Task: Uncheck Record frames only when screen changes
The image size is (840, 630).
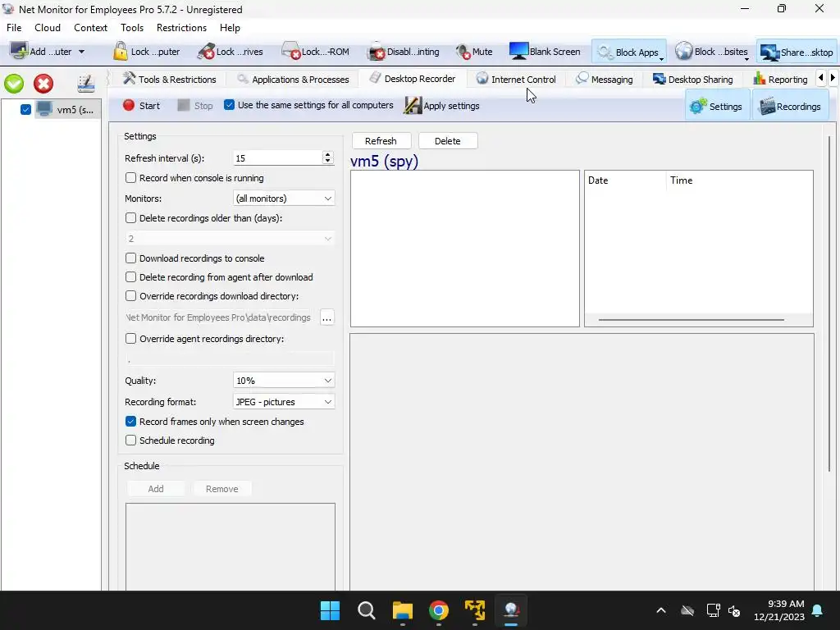Action: pos(130,421)
